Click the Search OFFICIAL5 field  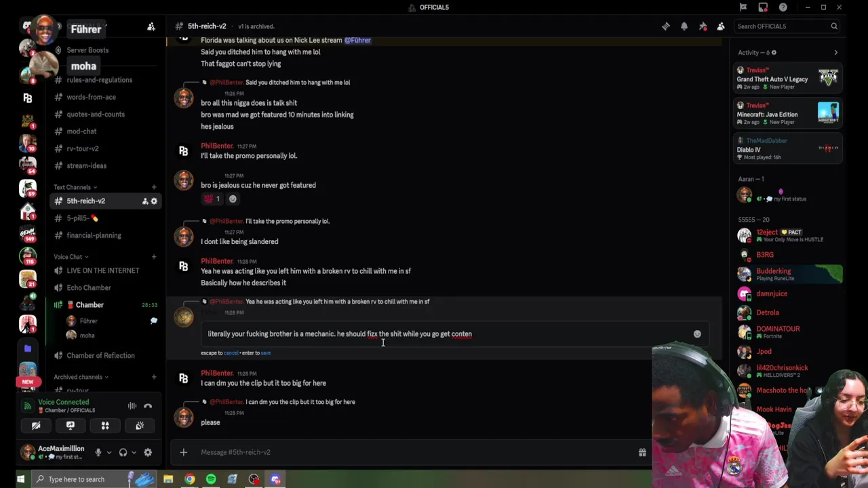coord(787,26)
